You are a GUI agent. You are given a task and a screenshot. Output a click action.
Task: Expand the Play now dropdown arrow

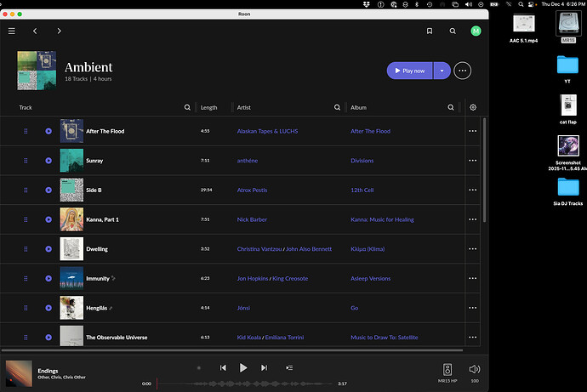[x=440, y=71]
